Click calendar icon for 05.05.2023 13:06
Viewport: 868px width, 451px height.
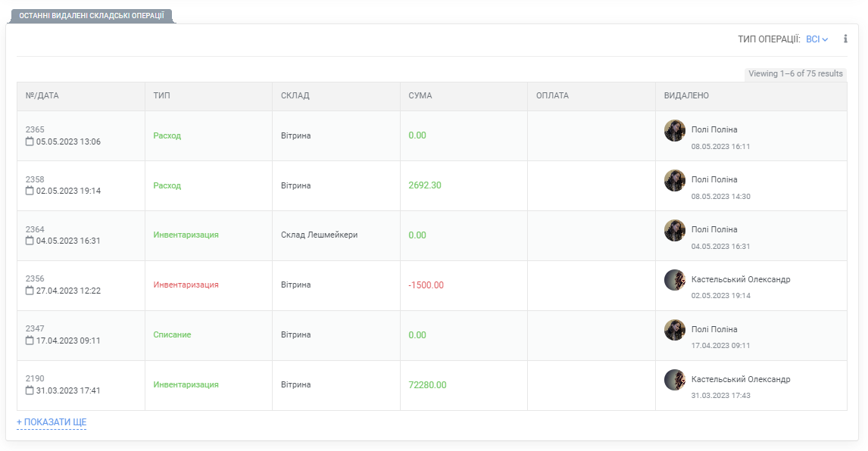pos(30,141)
